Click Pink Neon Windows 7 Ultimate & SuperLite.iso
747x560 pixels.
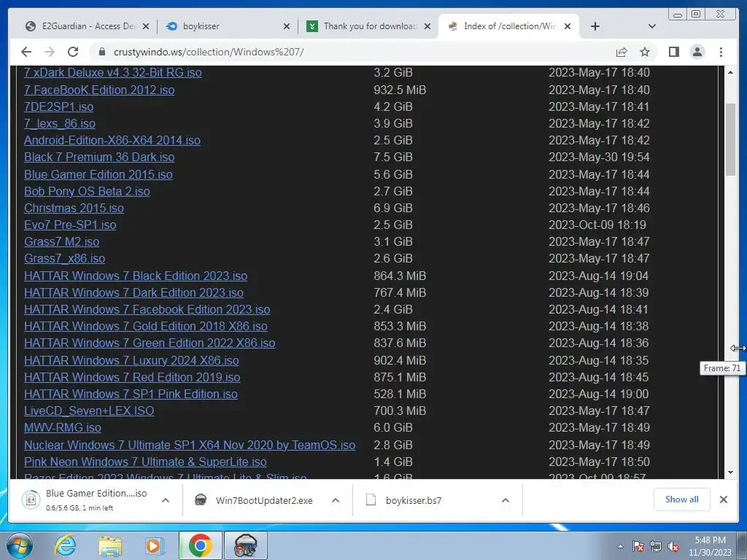[x=145, y=462]
